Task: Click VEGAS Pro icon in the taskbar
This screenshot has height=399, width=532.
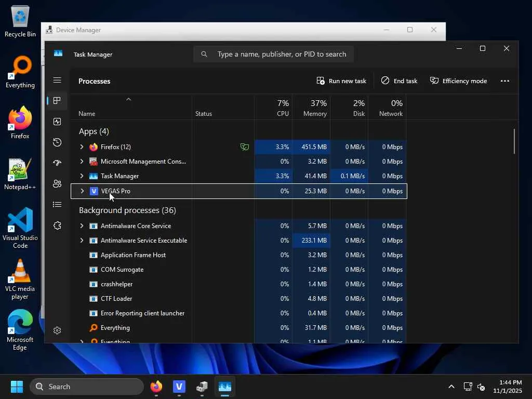Action: click(179, 387)
